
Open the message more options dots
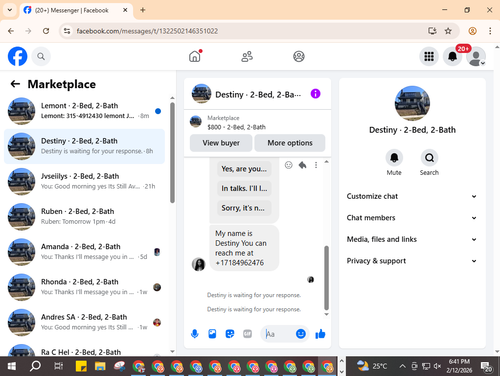click(316, 165)
